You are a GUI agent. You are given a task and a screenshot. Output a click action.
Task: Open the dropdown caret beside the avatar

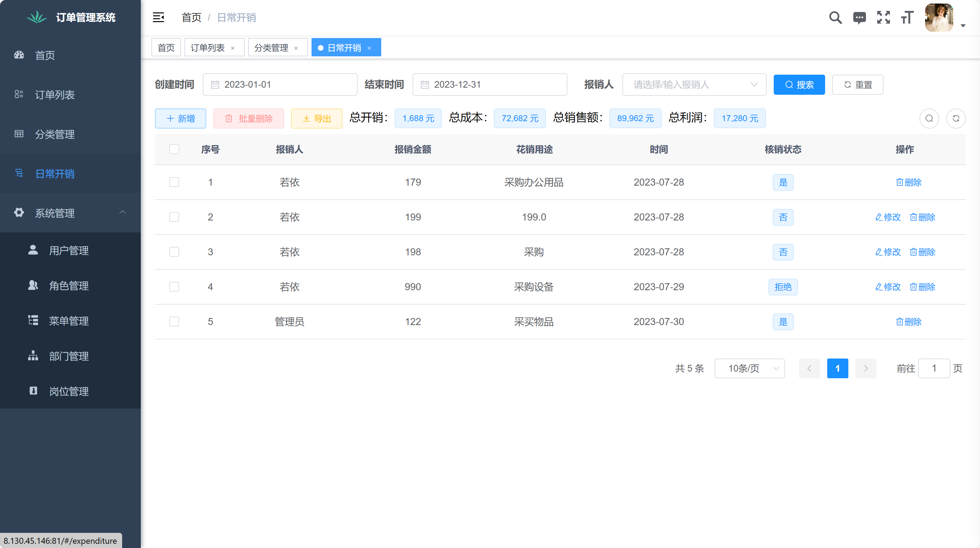(x=963, y=26)
